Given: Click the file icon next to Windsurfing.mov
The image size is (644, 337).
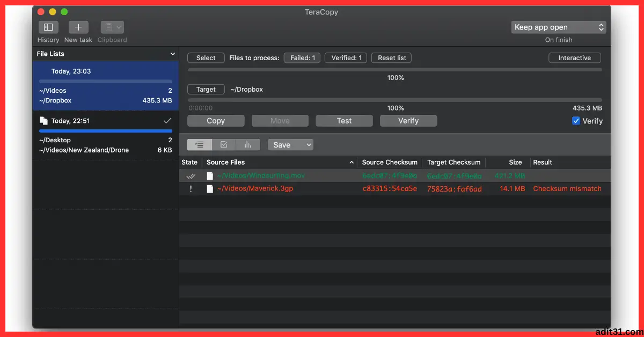Looking at the screenshot, I should click(x=210, y=176).
